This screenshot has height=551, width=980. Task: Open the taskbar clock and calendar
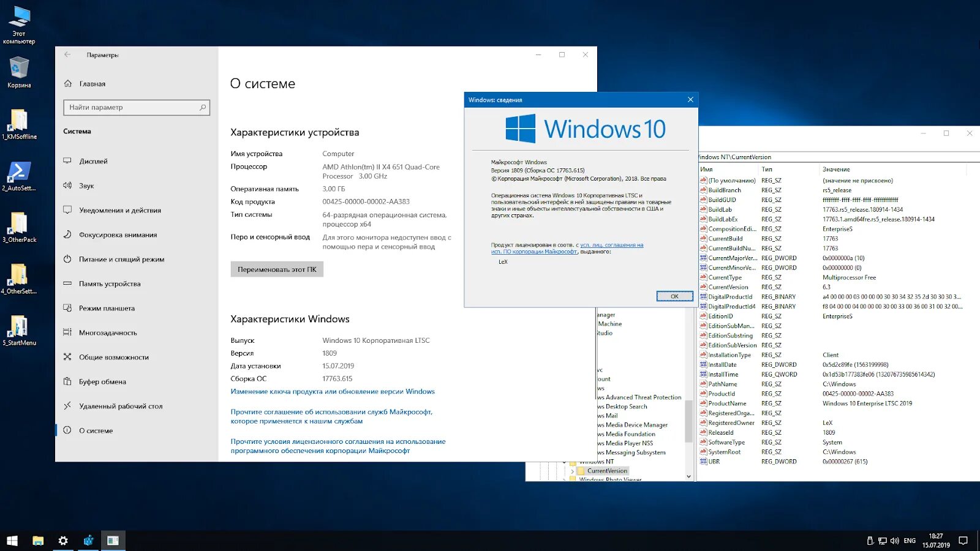click(x=936, y=541)
